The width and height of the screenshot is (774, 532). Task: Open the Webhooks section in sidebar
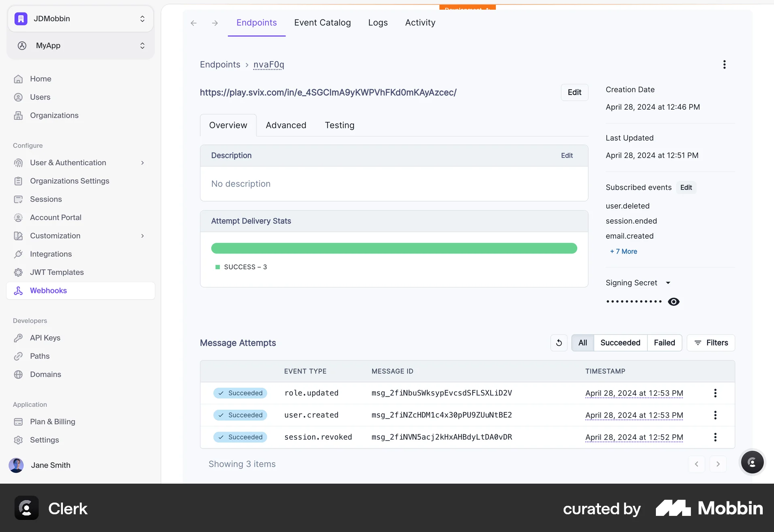point(48,290)
